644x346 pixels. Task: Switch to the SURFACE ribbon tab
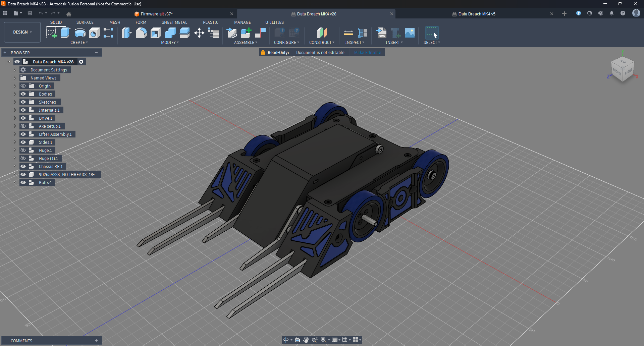click(85, 22)
